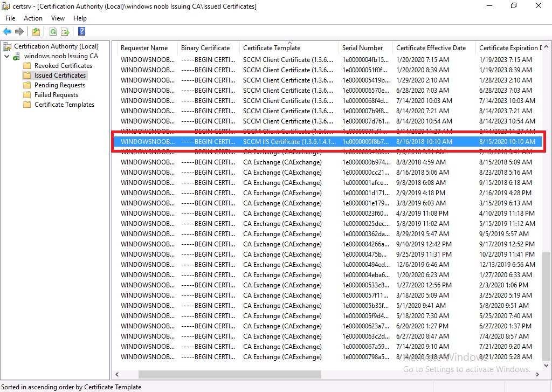Click serial number 1e00000006570e
Image resolution: width=552 pixels, height=392 pixels.
[x=366, y=91]
